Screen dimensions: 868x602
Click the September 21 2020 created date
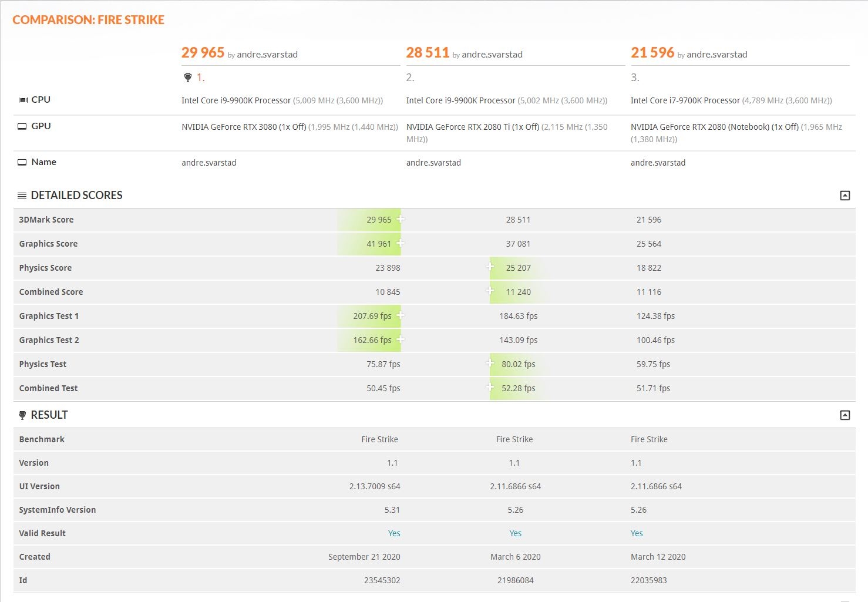pos(364,557)
